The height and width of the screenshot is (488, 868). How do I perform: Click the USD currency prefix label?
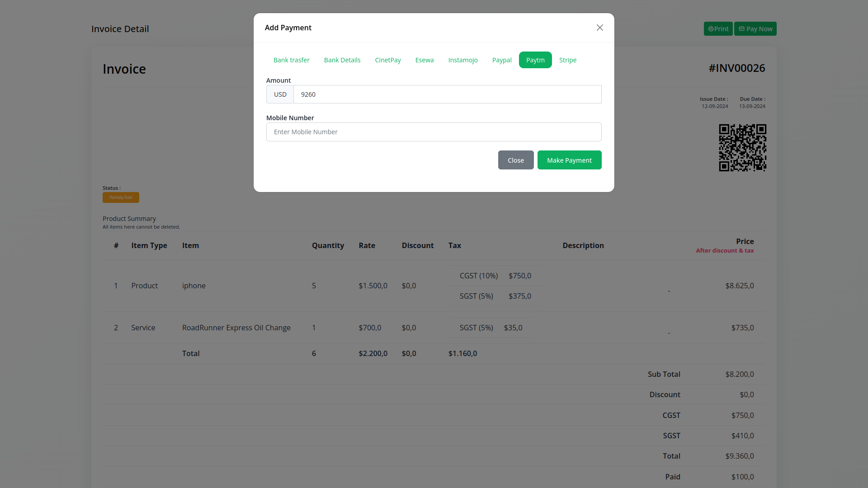pos(280,94)
